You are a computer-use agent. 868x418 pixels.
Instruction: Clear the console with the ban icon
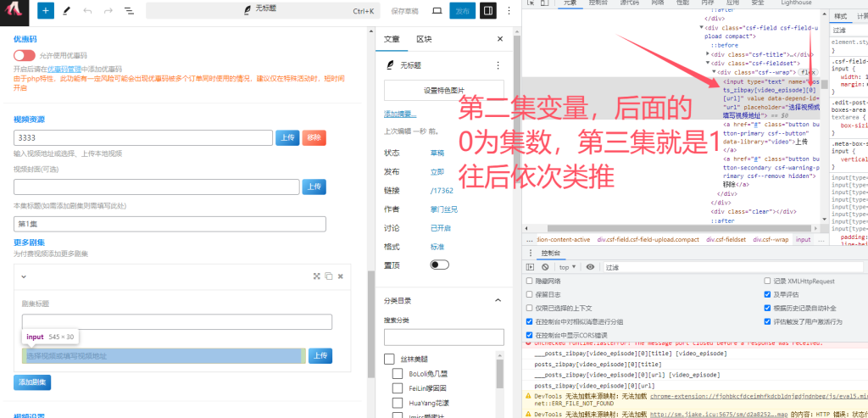[x=545, y=267]
